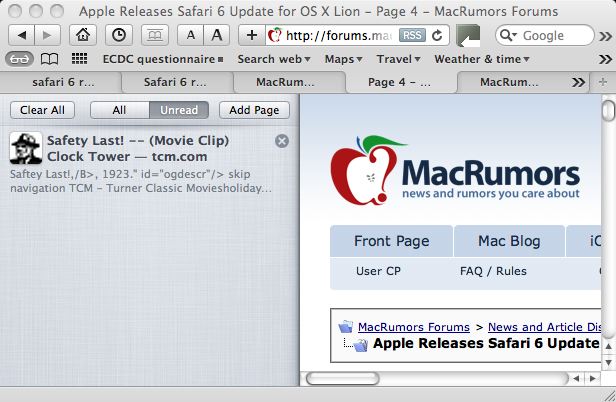Click scroll left arrow on horizontal scrollbar
The height and width of the screenshot is (402, 616).
[x=576, y=378]
